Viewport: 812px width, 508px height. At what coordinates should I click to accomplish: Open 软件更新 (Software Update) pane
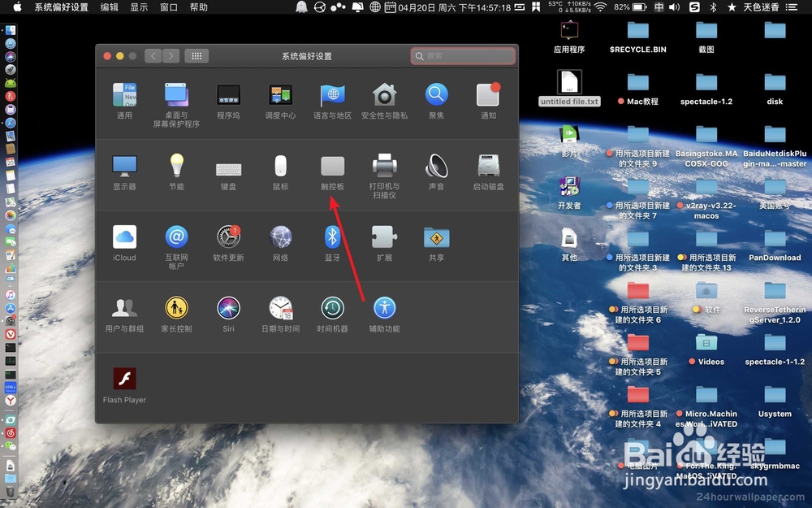(228, 242)
